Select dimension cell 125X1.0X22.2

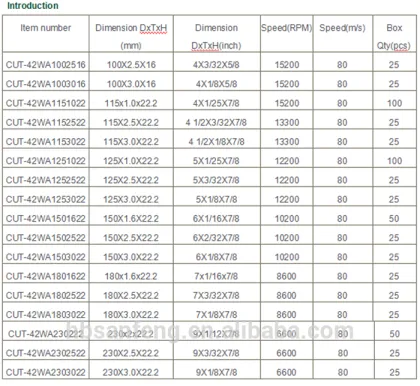click(131, 161)
